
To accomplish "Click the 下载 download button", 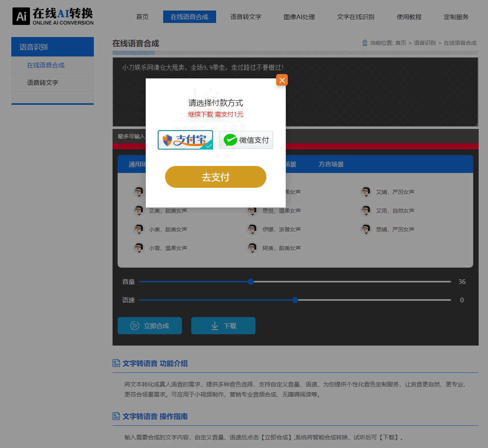I will pyautogui.click(x=223, y=326).
